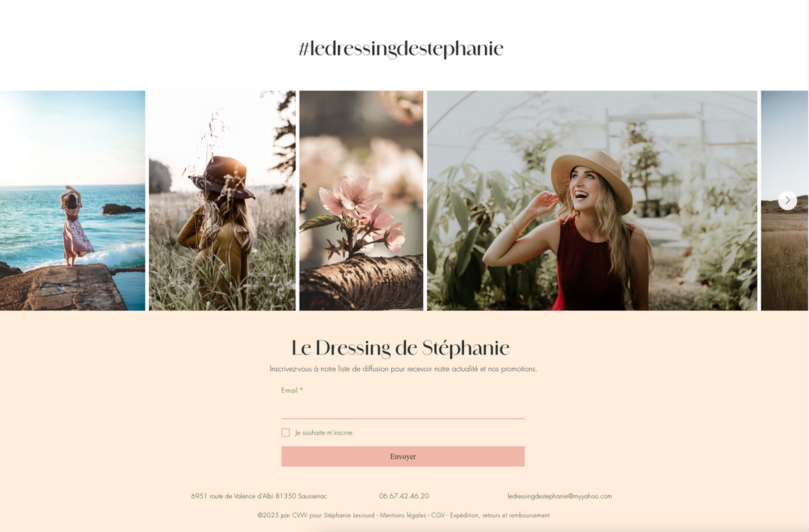Open the laughing woman in straw hat photo
The image size is (809, 532).
(x=592, y=201)
